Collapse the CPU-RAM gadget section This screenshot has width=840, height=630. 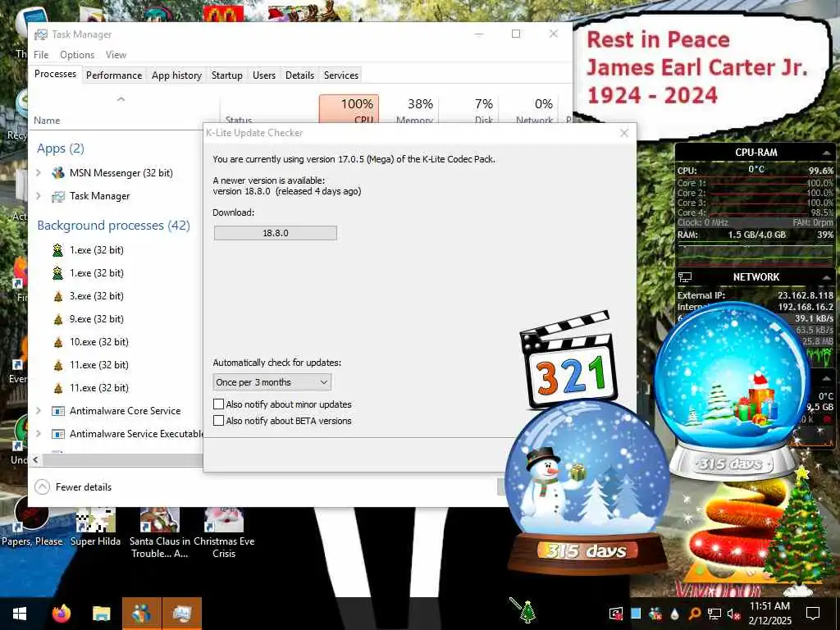tap(825, 153)
